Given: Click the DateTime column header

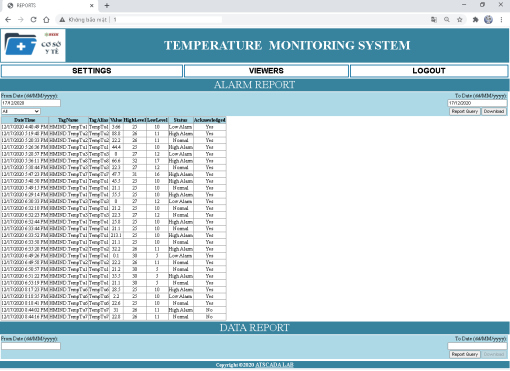Looking at the screenshot, I should click(x=25, y=120).
